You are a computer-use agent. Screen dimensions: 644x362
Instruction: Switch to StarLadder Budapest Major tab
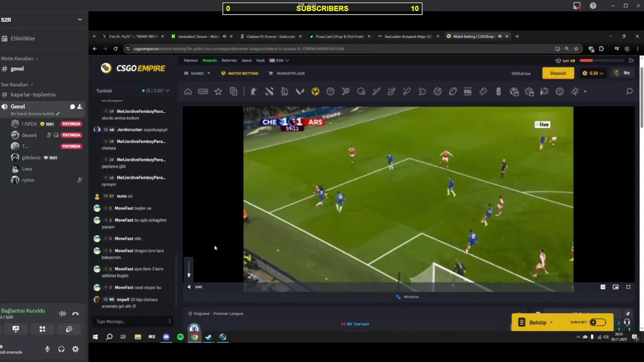(x=408, y=36)
